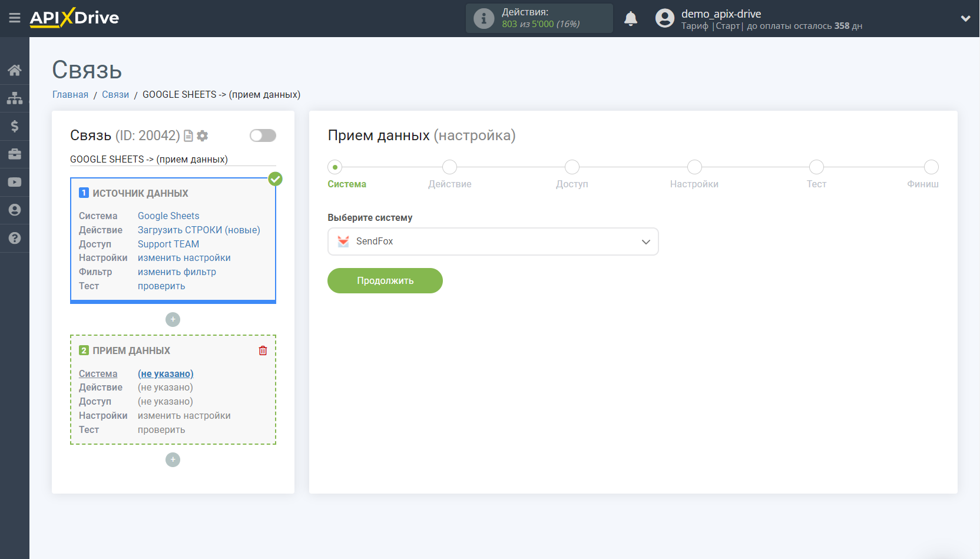The height and width of the screenshot is (559, 980).
Task: Expand the account menu chevron
Action: pyautogui.click(x=965, y=18)
